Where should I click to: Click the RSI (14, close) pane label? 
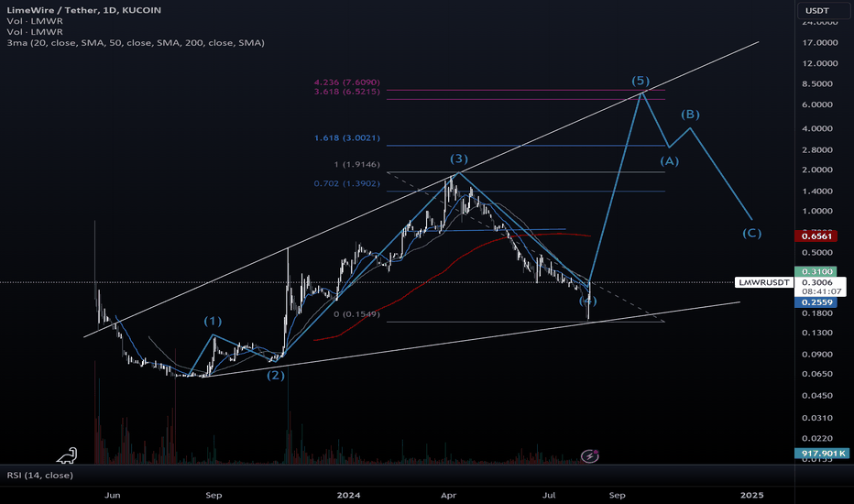(x=39, y=475)
